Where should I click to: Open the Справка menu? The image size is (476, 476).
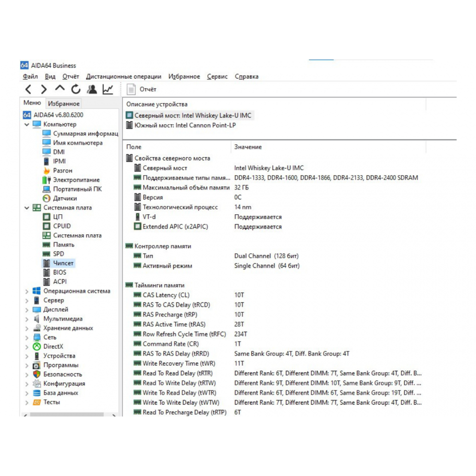247,77
